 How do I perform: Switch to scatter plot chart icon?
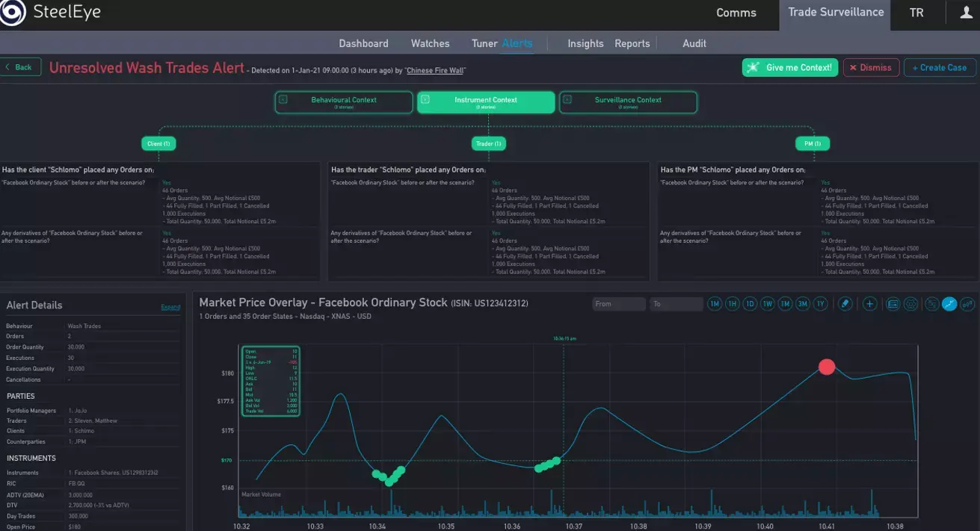[967, 304]
